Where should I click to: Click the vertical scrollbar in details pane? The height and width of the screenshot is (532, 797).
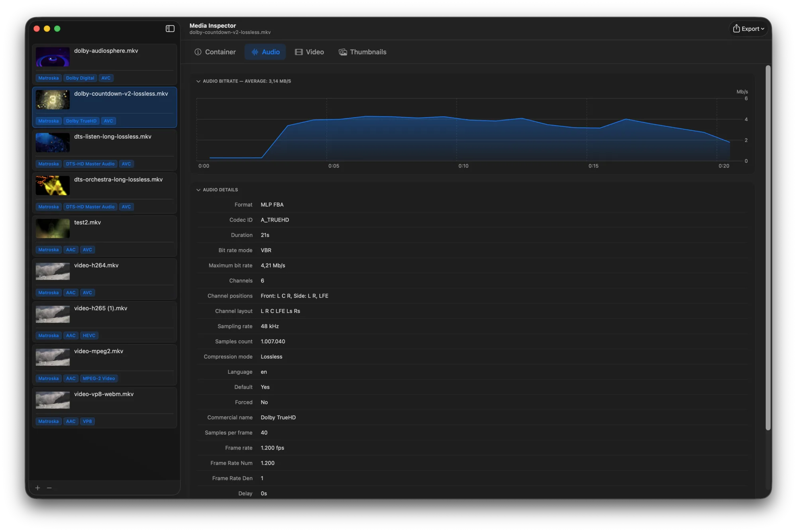(768, 247)
